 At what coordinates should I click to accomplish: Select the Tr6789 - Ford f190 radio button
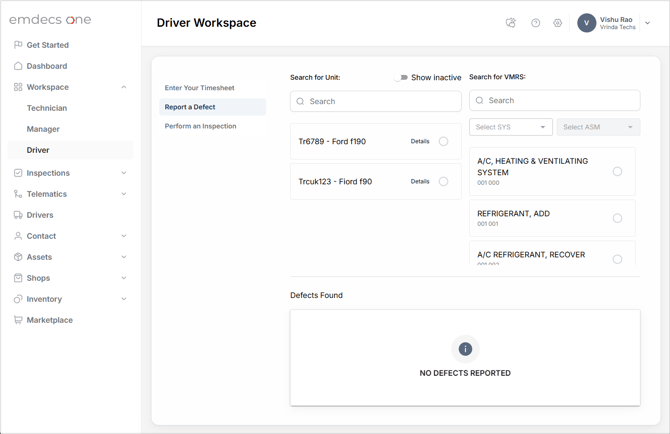click(444, 141)
